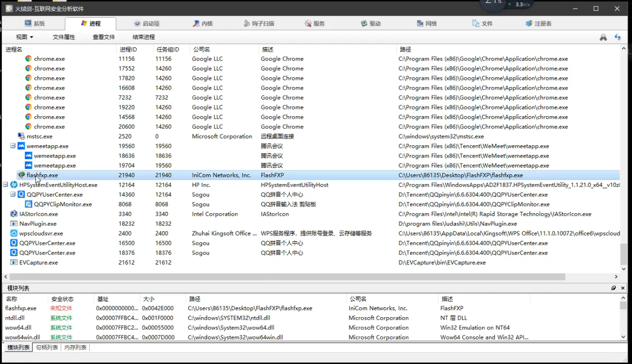Collapse the HPSystemEventUtilityHost.exe tree node

pos(6,185)
